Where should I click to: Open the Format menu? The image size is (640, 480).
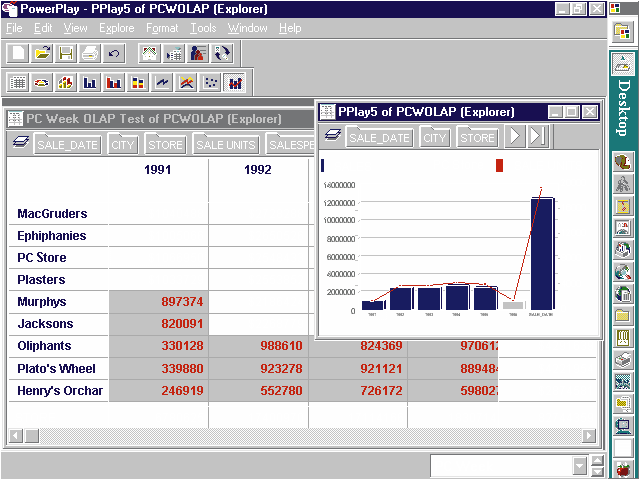[162, 28]
